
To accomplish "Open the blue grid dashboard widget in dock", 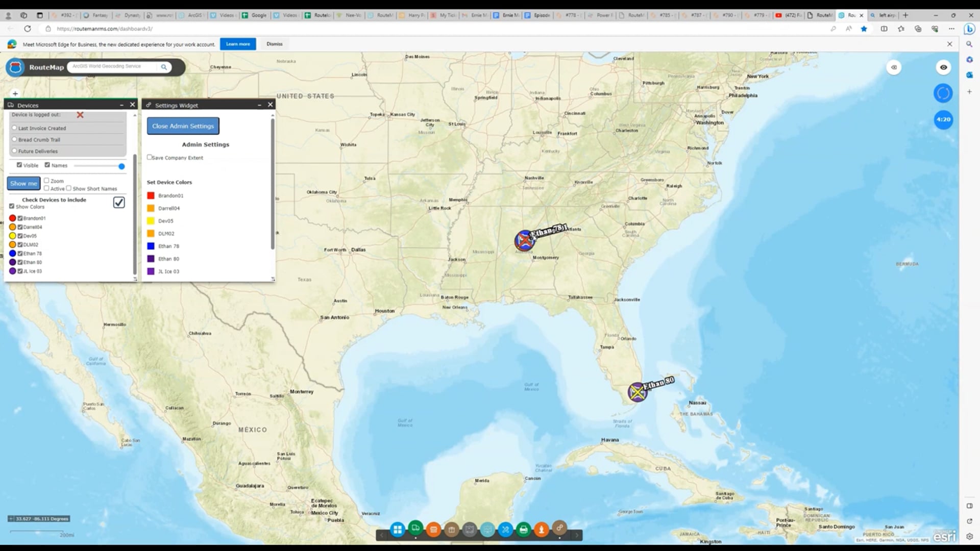I will (397, 530).
